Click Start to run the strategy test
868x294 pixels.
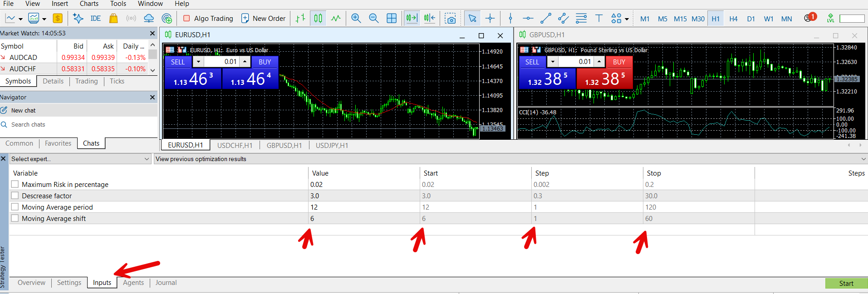(846, 284)
